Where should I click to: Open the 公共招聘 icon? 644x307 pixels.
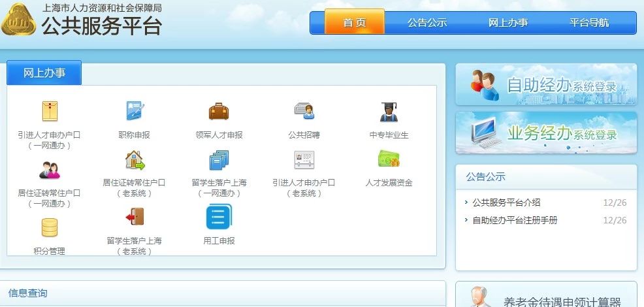tap(304, 112)
